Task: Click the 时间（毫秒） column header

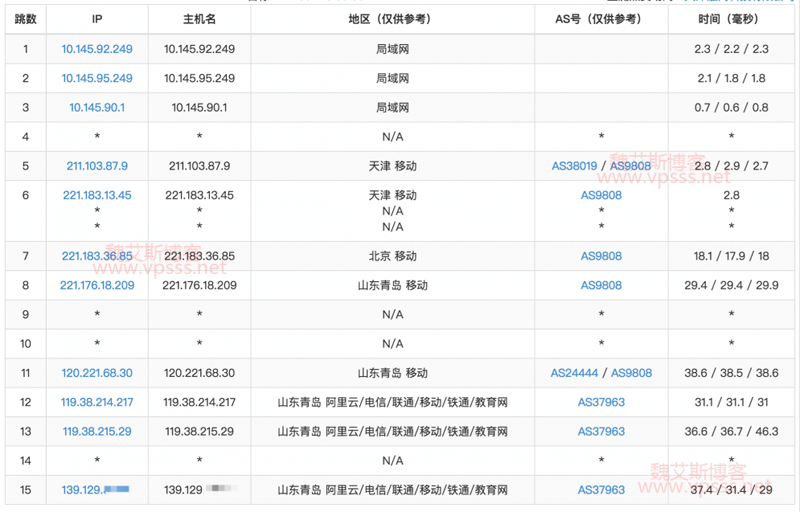Action: (x=731, y=19)
